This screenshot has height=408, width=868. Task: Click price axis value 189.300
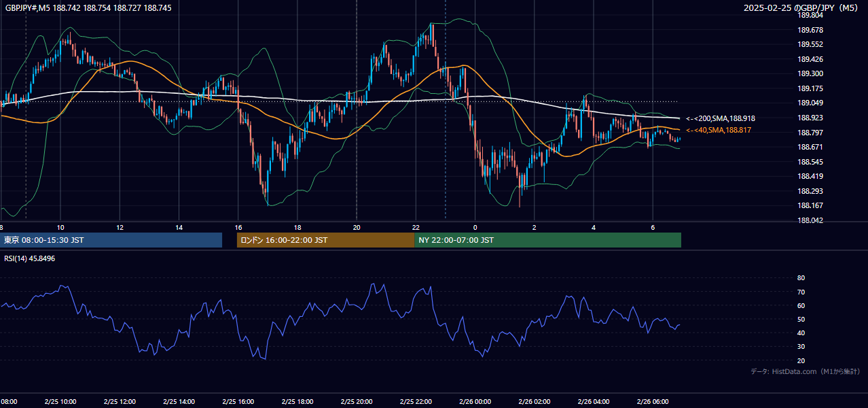tap(810, 73)
